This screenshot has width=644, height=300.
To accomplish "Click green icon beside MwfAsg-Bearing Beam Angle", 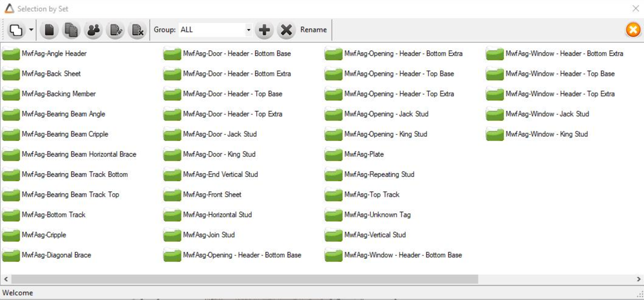I will point(11,114).
